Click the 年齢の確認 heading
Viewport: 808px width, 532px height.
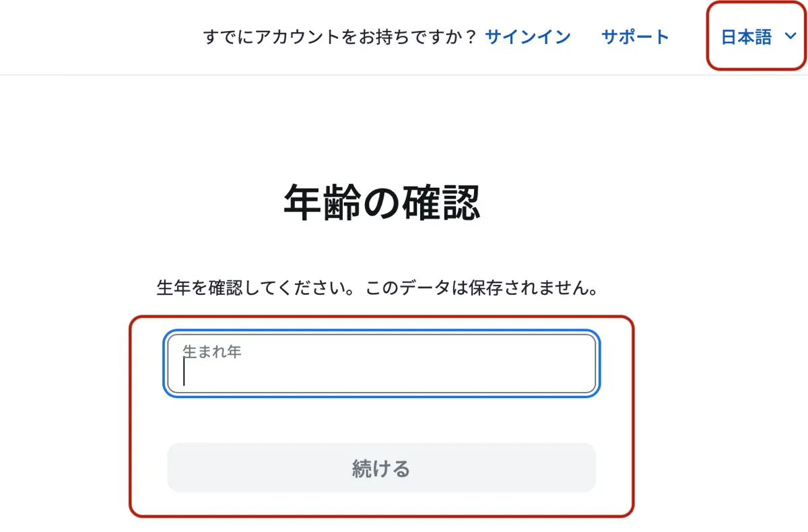point(382,203)
